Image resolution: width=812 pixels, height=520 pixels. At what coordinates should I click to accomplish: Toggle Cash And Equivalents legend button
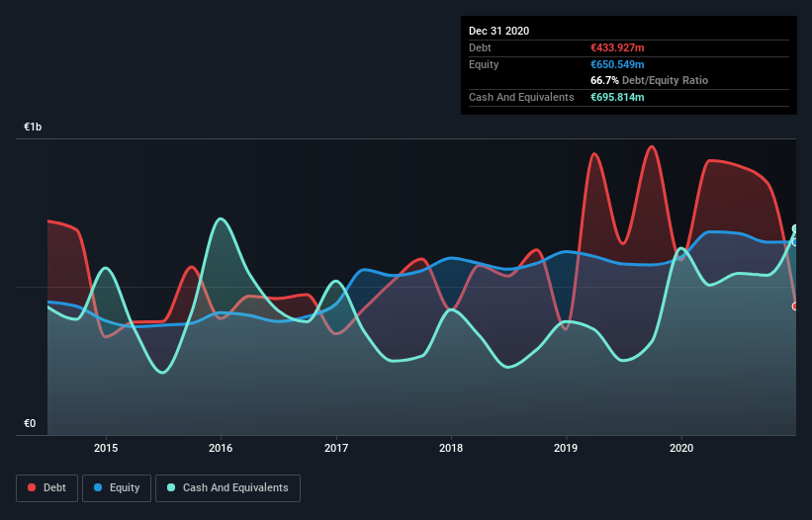(227, 488)
